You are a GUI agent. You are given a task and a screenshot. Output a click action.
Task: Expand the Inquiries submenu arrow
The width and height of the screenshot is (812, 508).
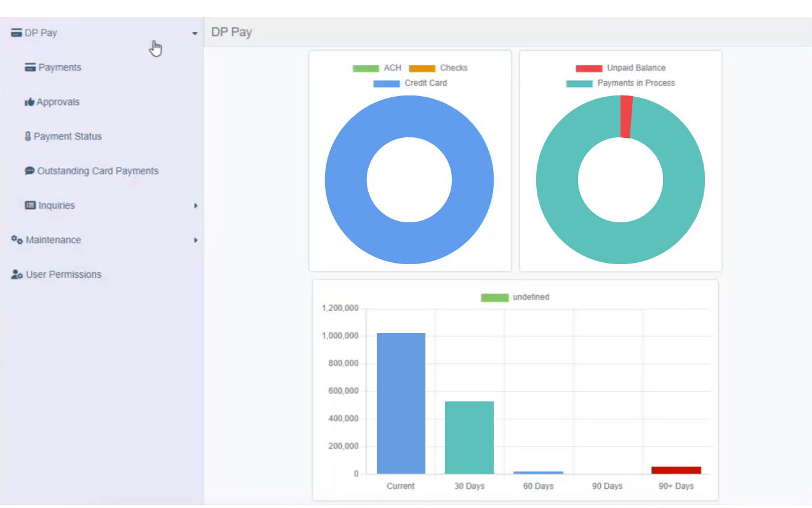pyautogui.click(x=195, y=206)
